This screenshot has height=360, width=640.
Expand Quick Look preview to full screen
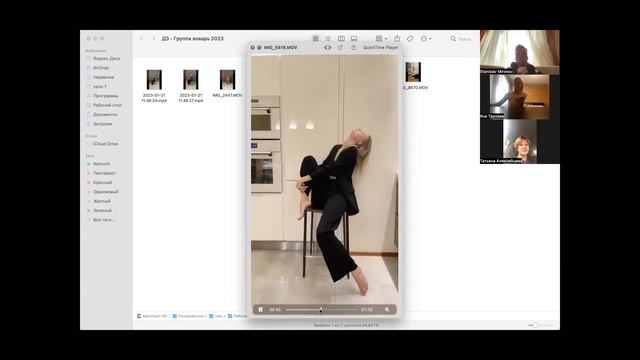259,48
